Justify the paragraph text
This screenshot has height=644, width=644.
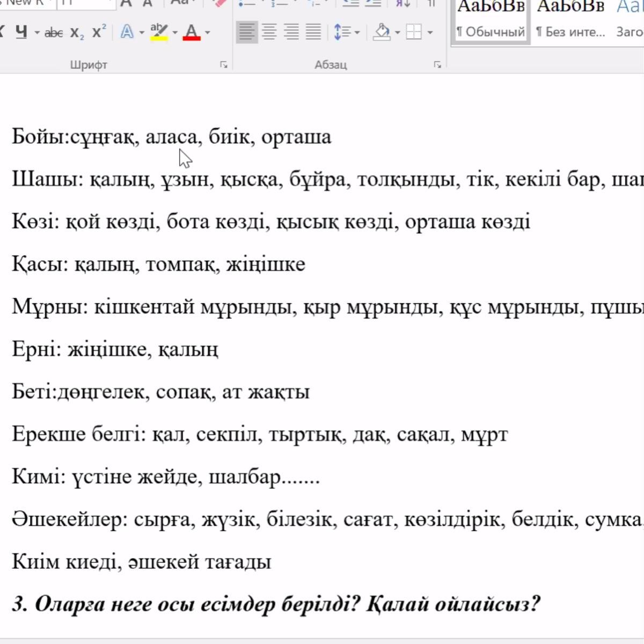point(313,33)
